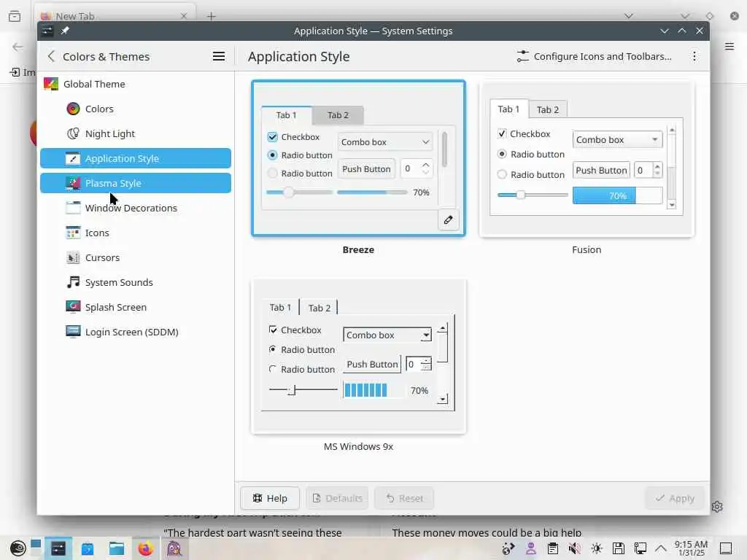Viewport: 747px width, 560px height.
Task: Click the muted volume tray icon
Action: point(575,548)
